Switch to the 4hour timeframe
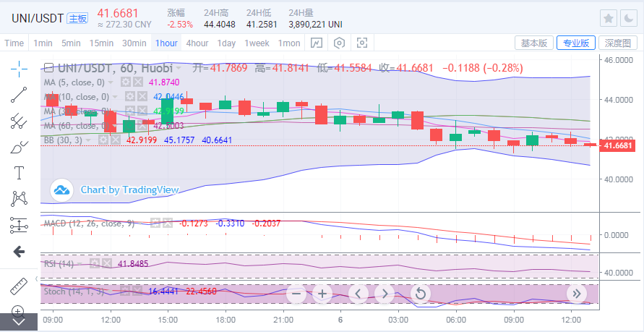The image size is (644, 332). click(x=197, y=43)
